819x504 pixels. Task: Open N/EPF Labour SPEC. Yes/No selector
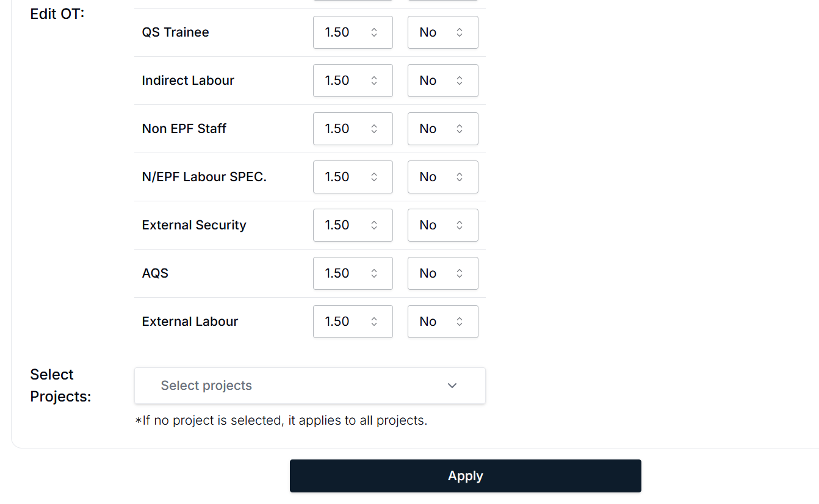point(442,177)
